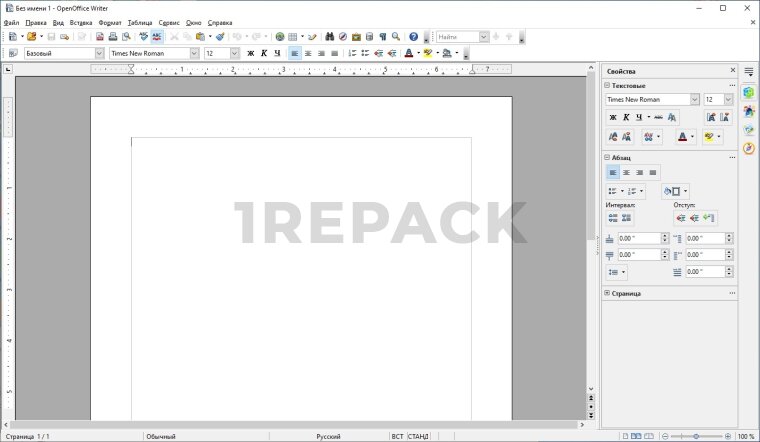Toggle nonprinting characters pilcrow icon
760x442 pixels.
coord(382,37)
